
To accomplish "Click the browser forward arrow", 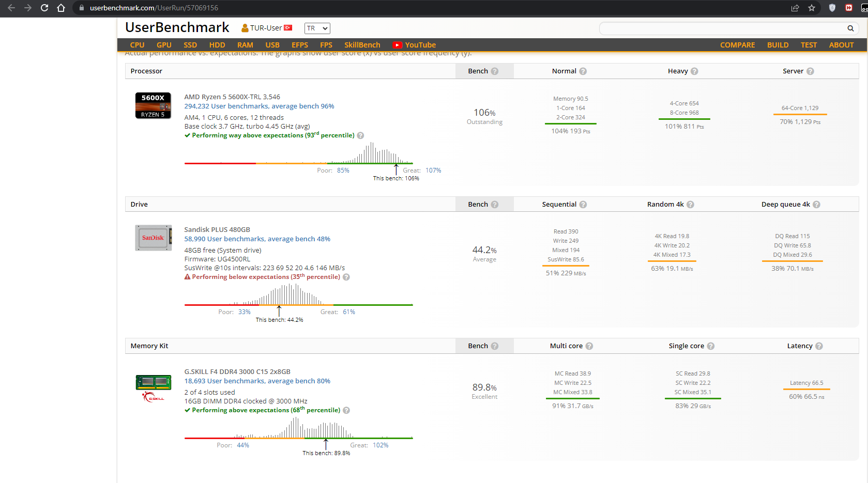I will (x=28, y=8).
